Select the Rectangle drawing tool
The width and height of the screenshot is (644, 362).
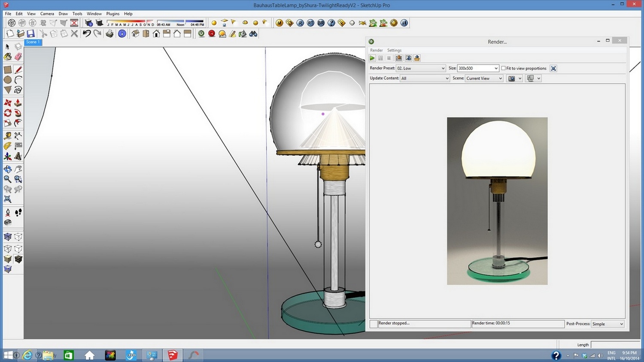click(x=8, y=69)
